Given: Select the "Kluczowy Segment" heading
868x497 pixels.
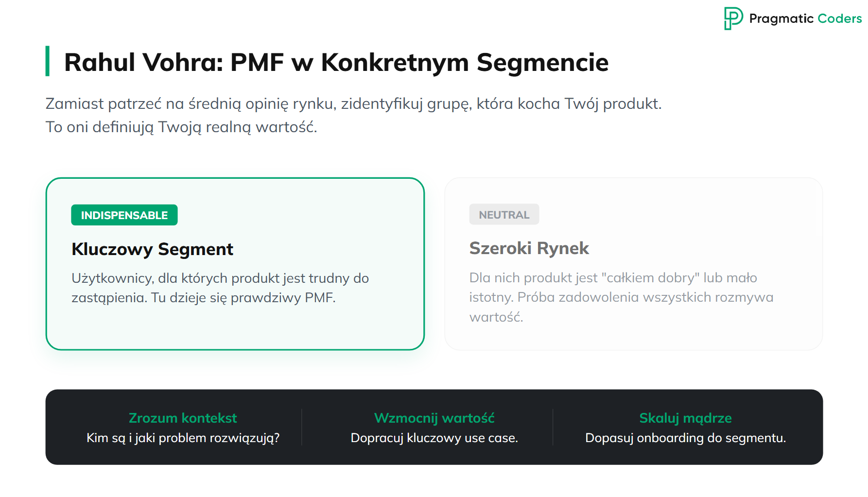Looking at the screenshot, I should (152, 249).
